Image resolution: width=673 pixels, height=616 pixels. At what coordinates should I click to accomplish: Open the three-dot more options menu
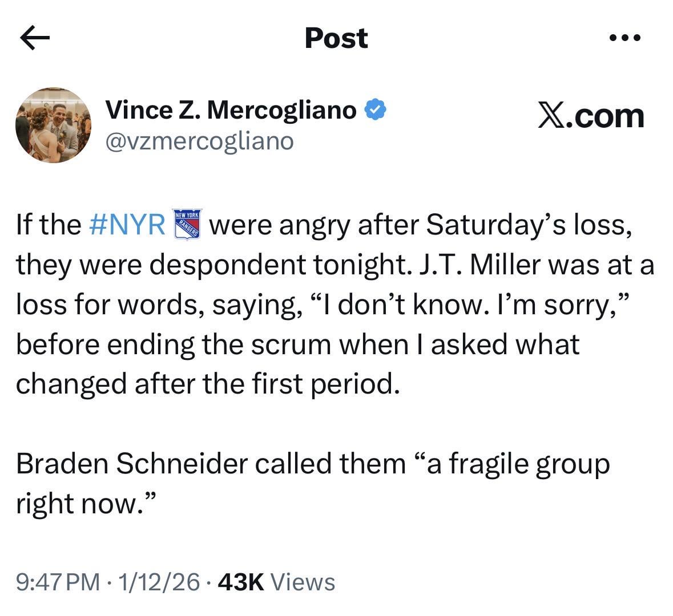[625, 38]
